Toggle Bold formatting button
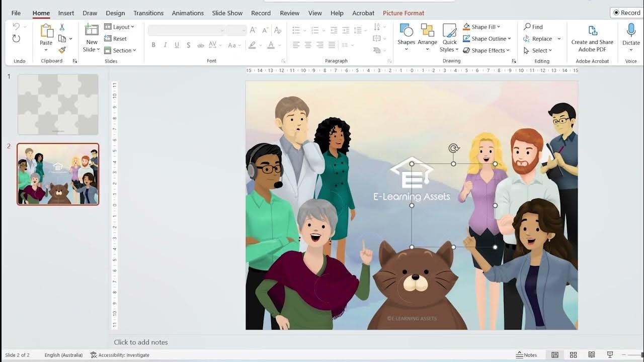This screenshot has height=362, width=644. pyautogui.click(x=153, y=45)
